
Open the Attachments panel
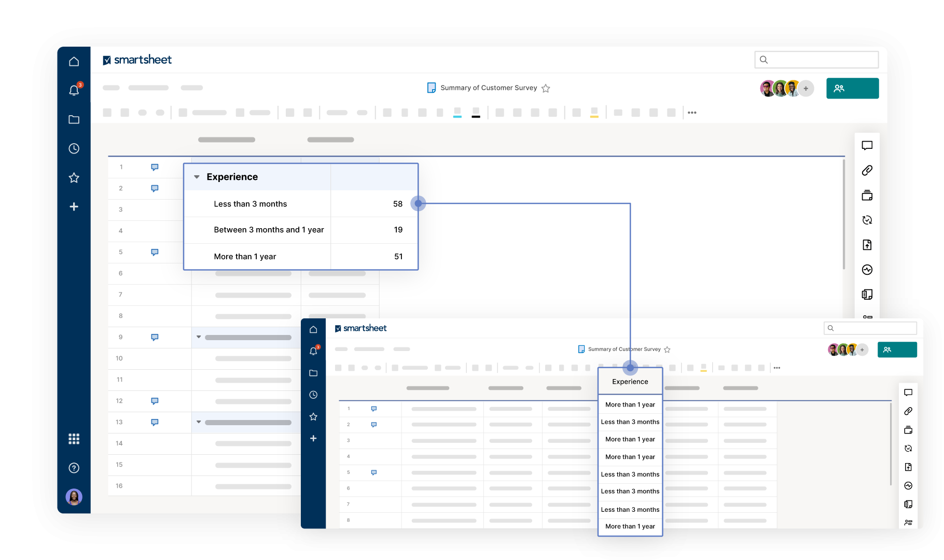coord(867,170)
